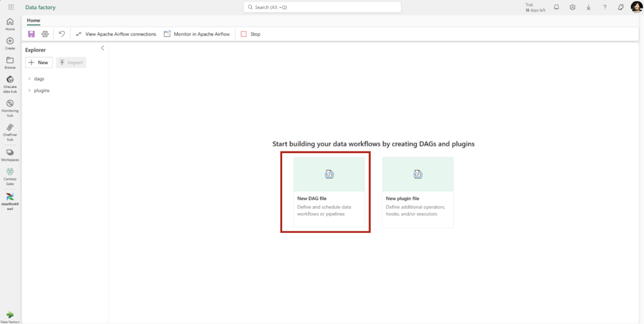Open Workspaces in sidebar
This screenshot has height=324, width=644.
tap(10, 155)
